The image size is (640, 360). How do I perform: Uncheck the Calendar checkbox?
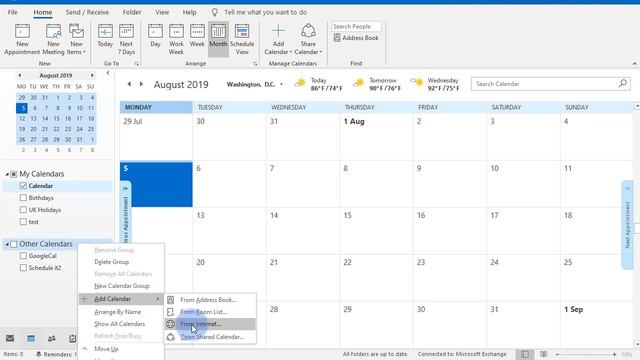23,186
